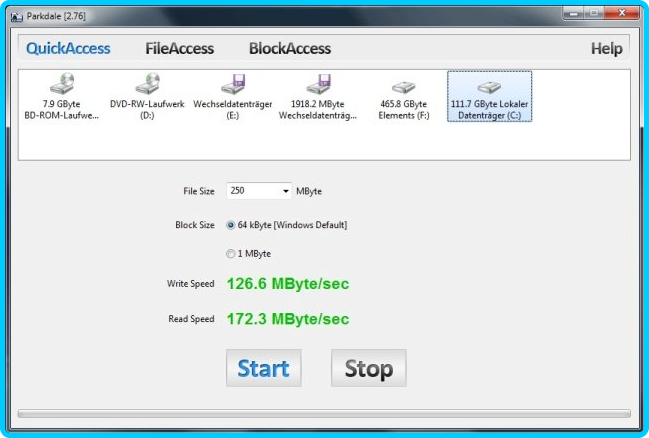This screenshot has width=649, height=438.
Task: Open the Help section
Action: (606, 49)
